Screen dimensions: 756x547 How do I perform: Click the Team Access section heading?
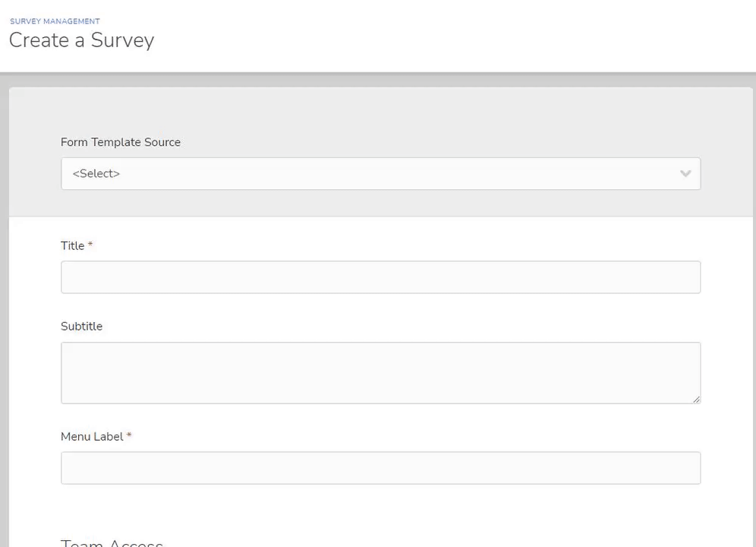click(112, 542)
